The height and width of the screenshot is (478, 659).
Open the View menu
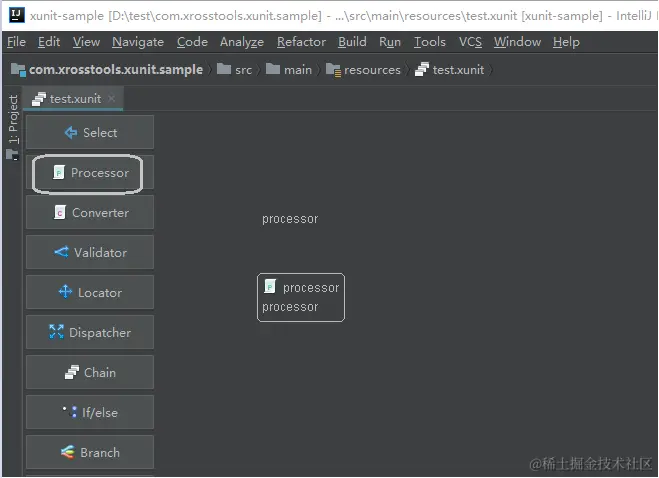pos(87,42)
